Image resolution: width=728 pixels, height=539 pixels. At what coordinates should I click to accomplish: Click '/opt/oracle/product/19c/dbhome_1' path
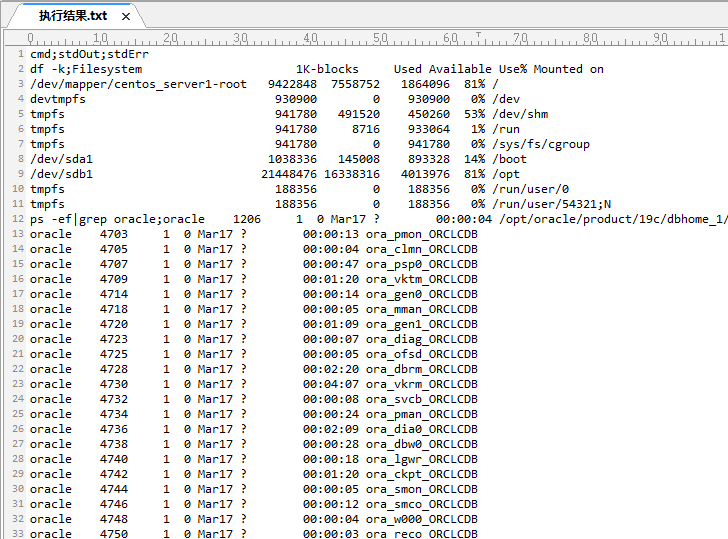pos(611,219)
